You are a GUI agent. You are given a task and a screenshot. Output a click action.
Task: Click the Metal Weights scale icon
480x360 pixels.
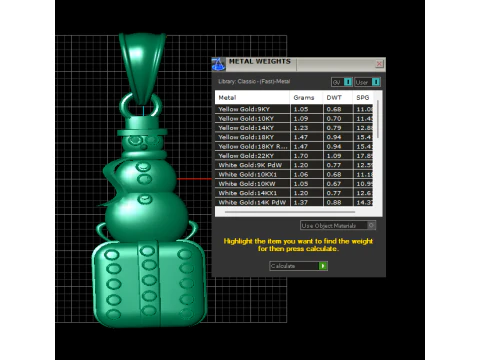click(219, 64)
